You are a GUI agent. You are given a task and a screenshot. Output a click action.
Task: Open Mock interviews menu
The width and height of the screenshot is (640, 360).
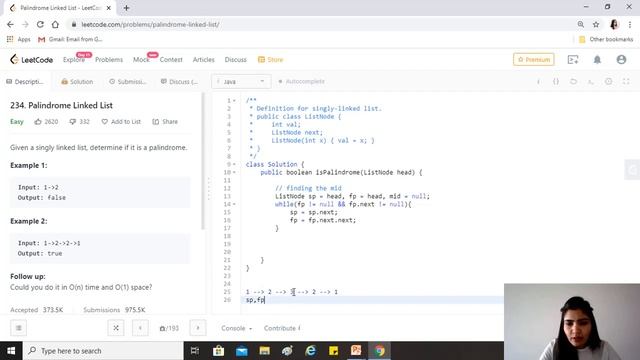[x=141, y=60]
